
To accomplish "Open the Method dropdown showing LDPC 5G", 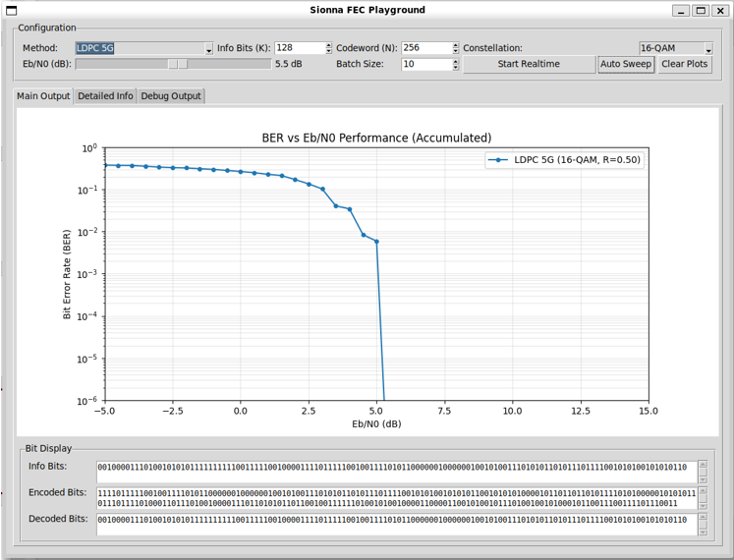I will [x=143, y=48].
